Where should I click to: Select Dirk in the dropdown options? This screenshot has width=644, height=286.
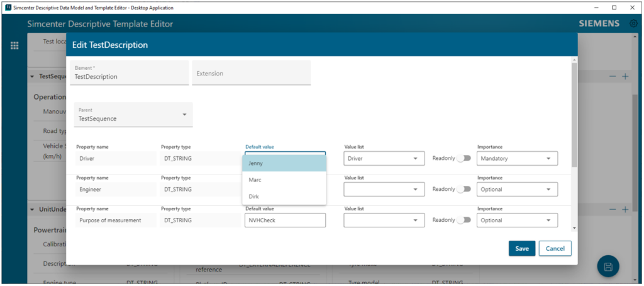pos(284,197)
